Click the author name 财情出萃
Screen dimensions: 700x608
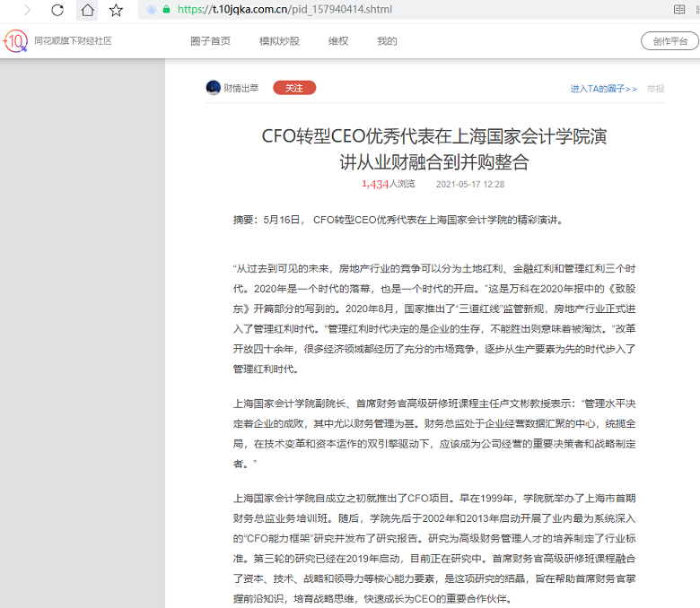pos(241,88)
